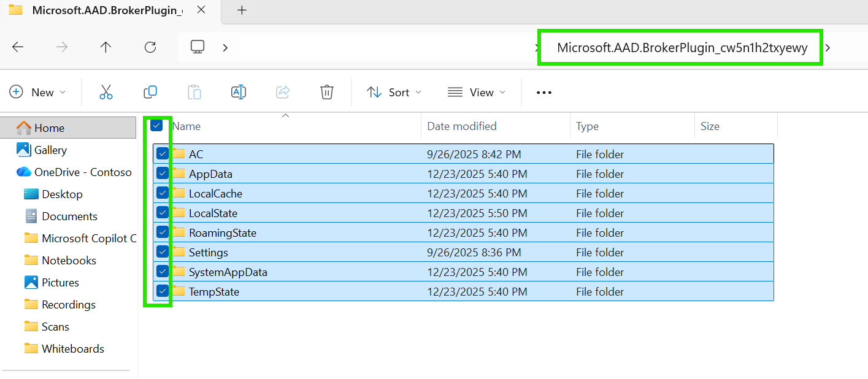Click the forward navigation arrow
This screenshot has height=379, width=868.
tap(62, 47)
